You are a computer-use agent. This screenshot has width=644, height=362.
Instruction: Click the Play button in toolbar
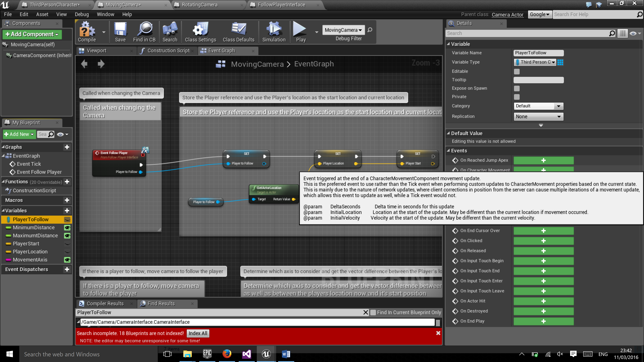pyautogui.click(x=301, y=32)
